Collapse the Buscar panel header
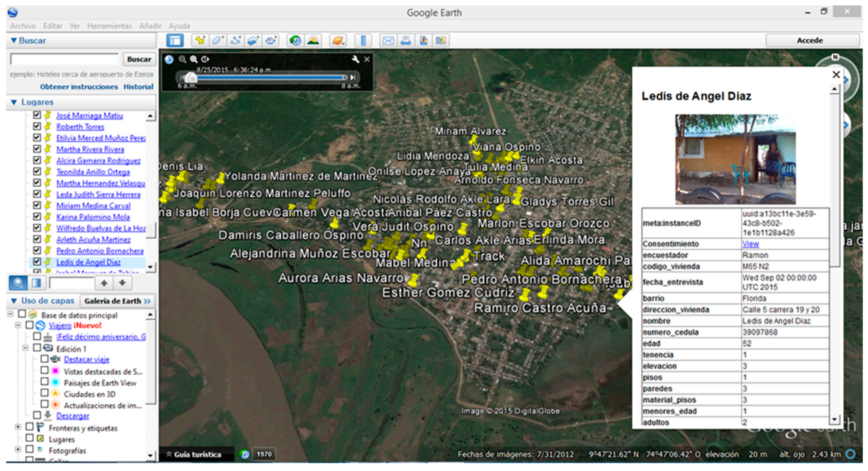 click(14, 40)
